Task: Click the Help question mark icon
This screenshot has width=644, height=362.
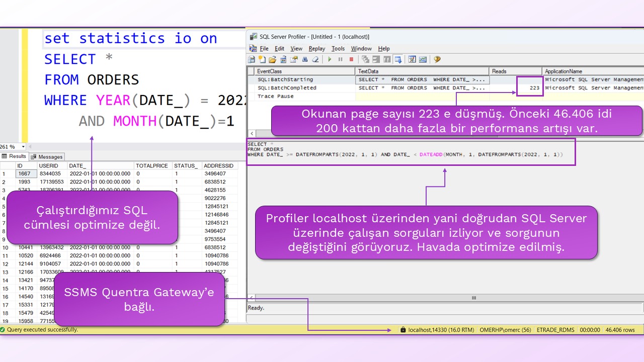Action: pyautogui.click(x=437, y=59)
